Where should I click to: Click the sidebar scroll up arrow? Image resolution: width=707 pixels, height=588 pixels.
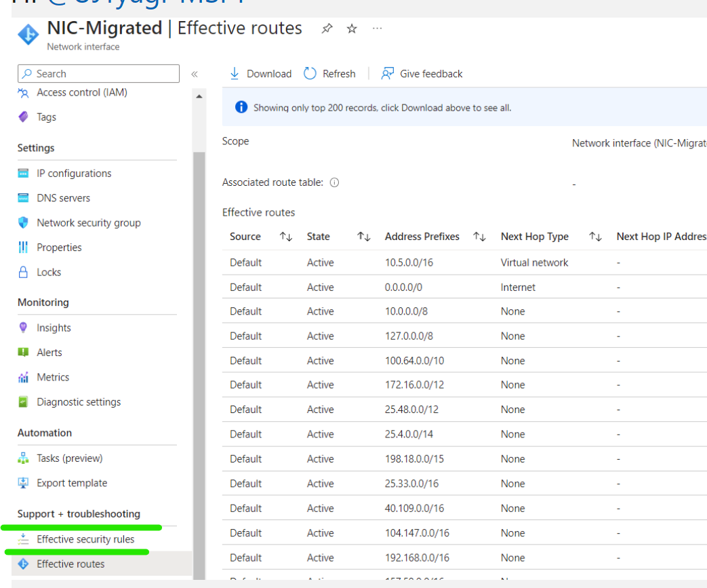click(x=199, y=96)
